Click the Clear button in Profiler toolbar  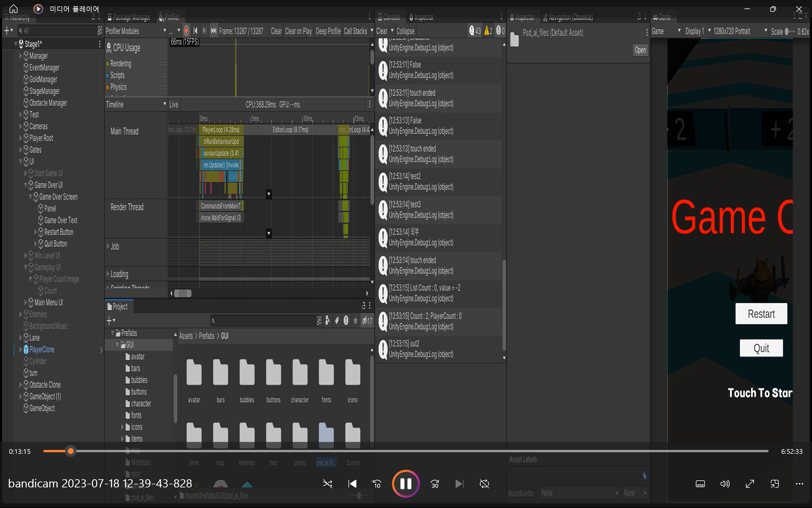pos(276,31)
